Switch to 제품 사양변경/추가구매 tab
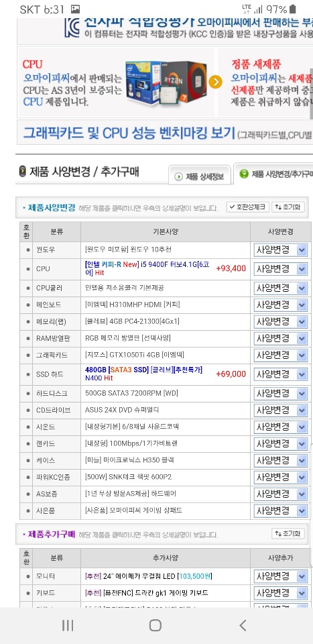 point(273,174)
